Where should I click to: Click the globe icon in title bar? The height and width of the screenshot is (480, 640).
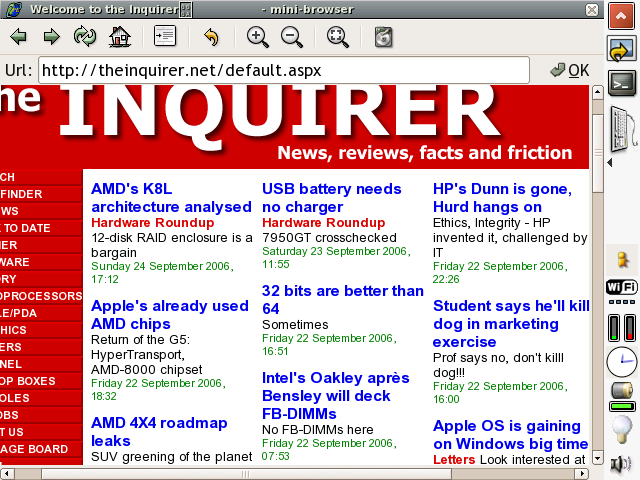15,9
